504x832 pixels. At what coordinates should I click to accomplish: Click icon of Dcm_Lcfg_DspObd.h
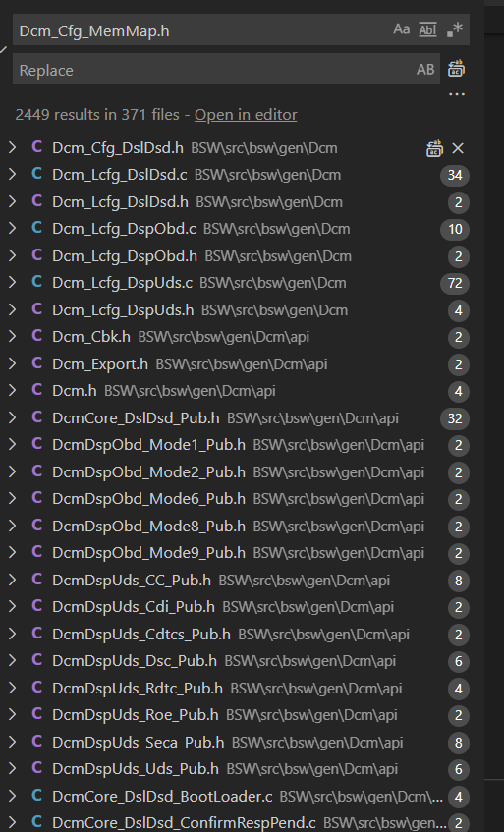[x=36, y=255]
